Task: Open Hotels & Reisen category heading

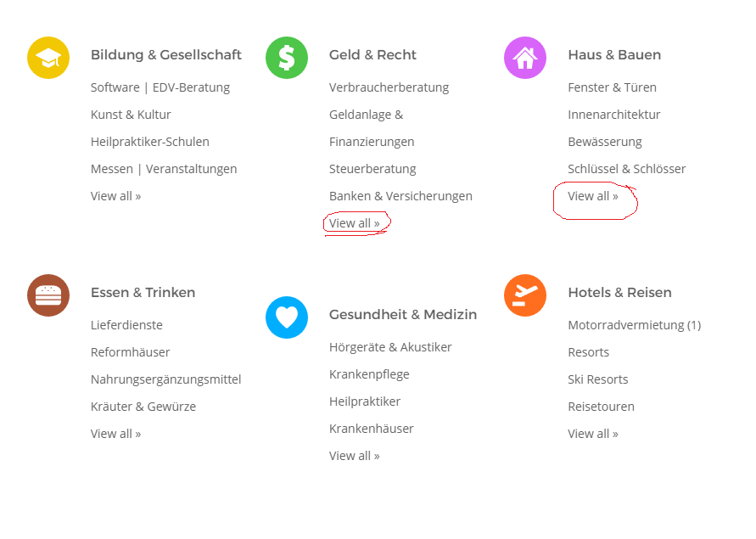Action: (619, 293)
